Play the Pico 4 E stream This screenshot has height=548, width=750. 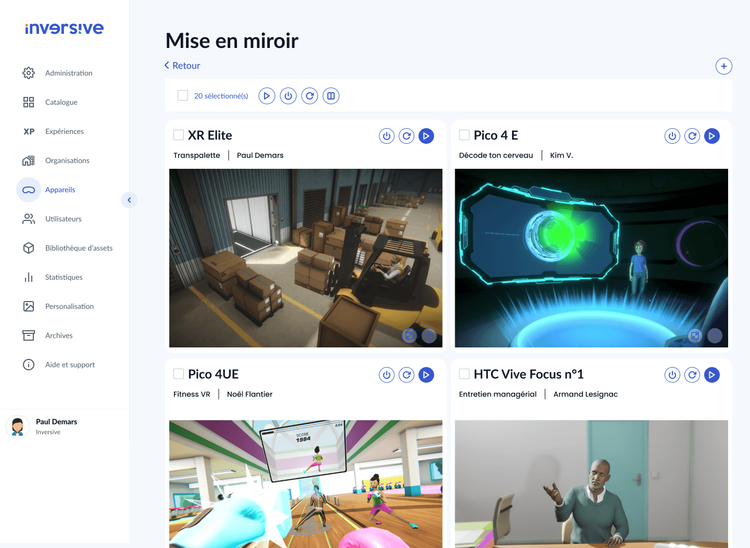712,136
